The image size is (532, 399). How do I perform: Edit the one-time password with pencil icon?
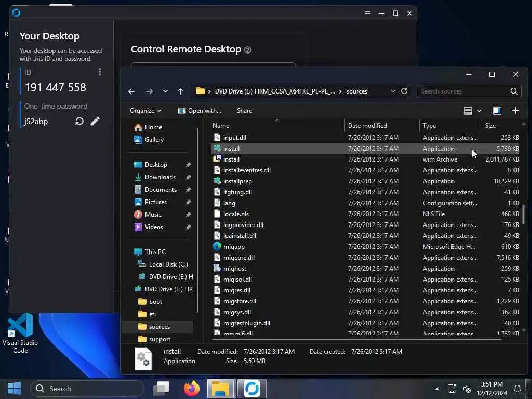tap(95, 121)
